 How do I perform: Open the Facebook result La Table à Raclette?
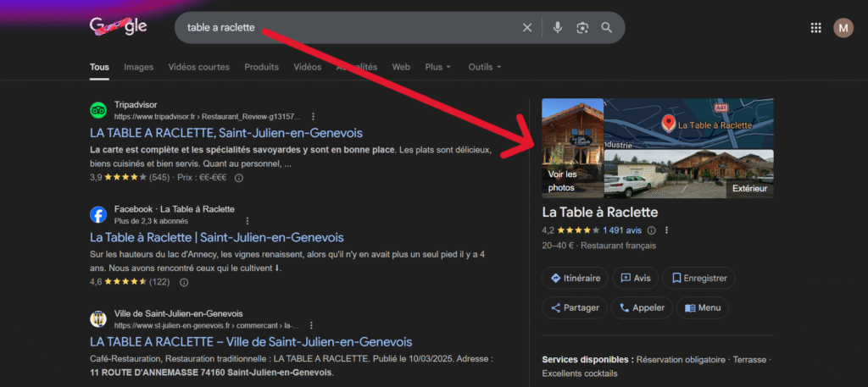[x=216, y=238]
